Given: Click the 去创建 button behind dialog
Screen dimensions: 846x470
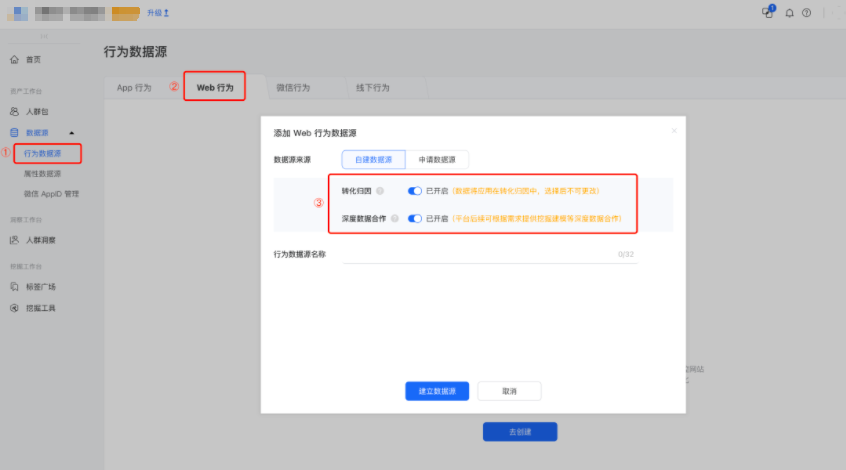Looking at the screenshot, I should (520, 432).
